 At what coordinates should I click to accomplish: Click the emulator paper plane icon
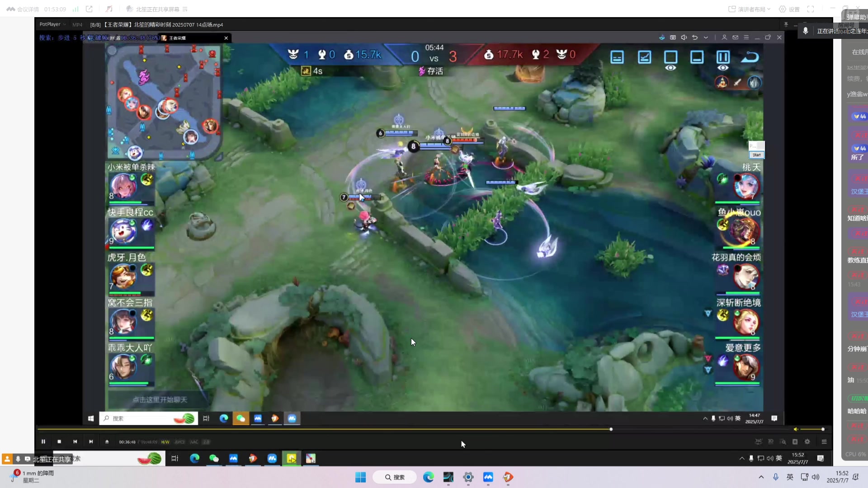(x=662, y=38)
